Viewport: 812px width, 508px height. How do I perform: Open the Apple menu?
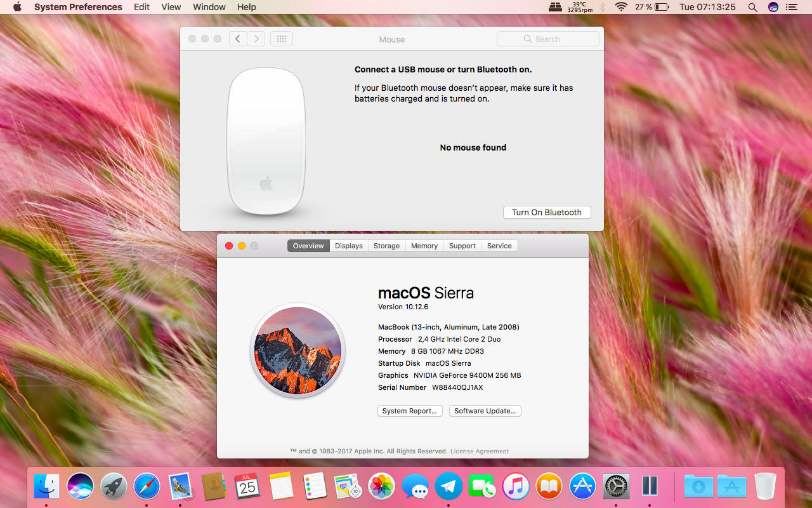(17, 7)
